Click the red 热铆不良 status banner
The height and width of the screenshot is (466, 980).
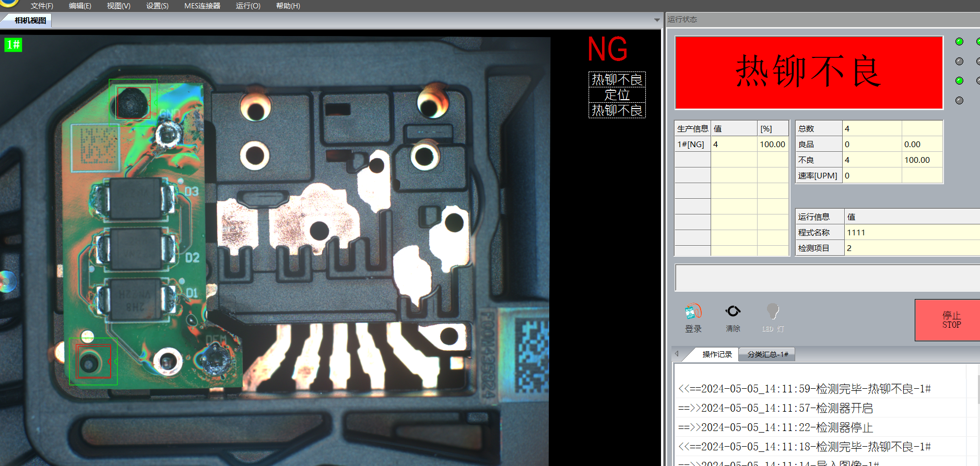point(809,73)
